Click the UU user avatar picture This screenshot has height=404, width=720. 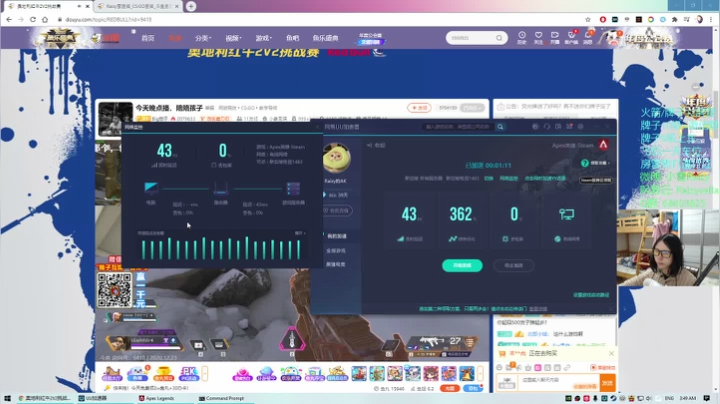point(337,158)
